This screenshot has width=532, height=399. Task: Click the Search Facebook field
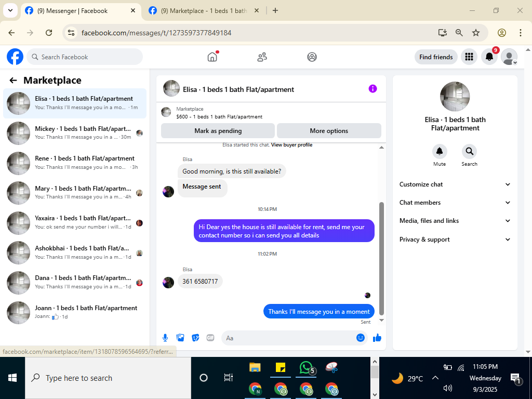[x=85, y=57]
